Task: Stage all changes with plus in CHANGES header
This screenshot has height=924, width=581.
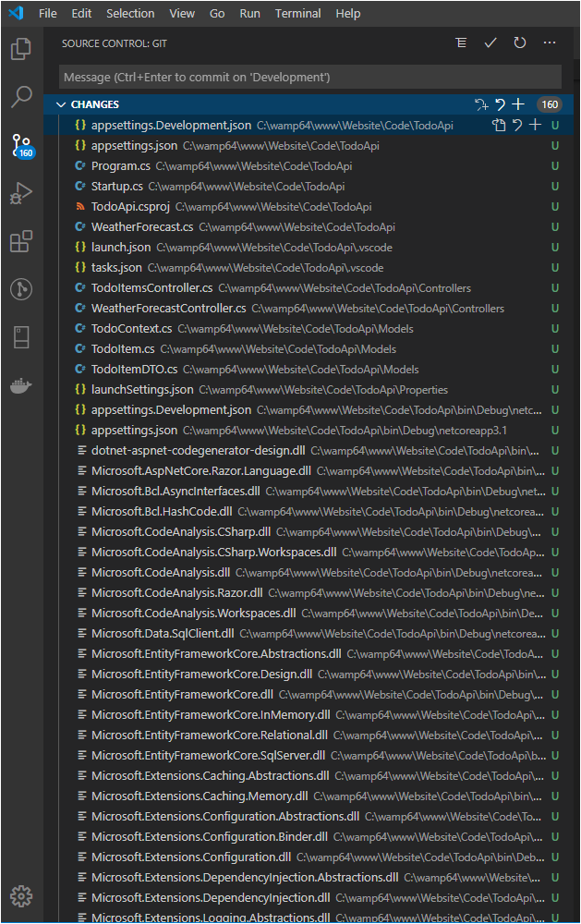Action: [518, 104]
